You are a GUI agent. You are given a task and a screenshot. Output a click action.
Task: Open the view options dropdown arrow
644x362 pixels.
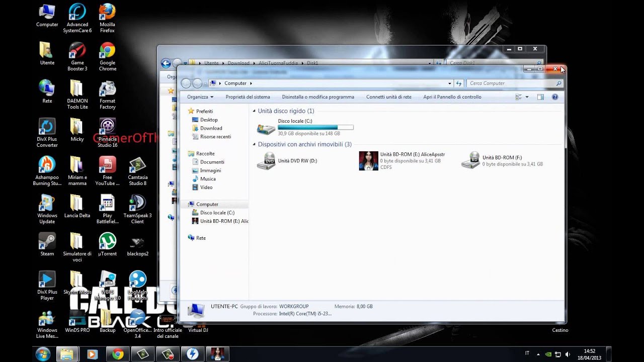(527, 97)
